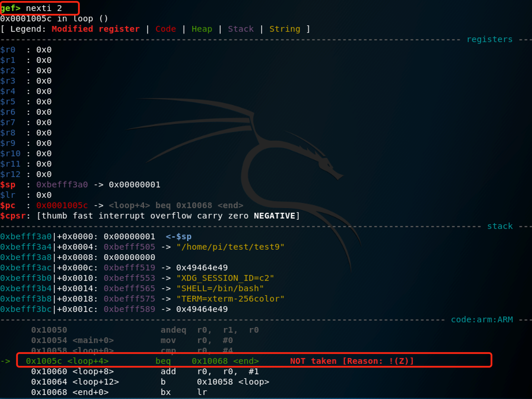Click the "registers" section header label
This screenshot has width=532, height=399.
click(490, 39)
